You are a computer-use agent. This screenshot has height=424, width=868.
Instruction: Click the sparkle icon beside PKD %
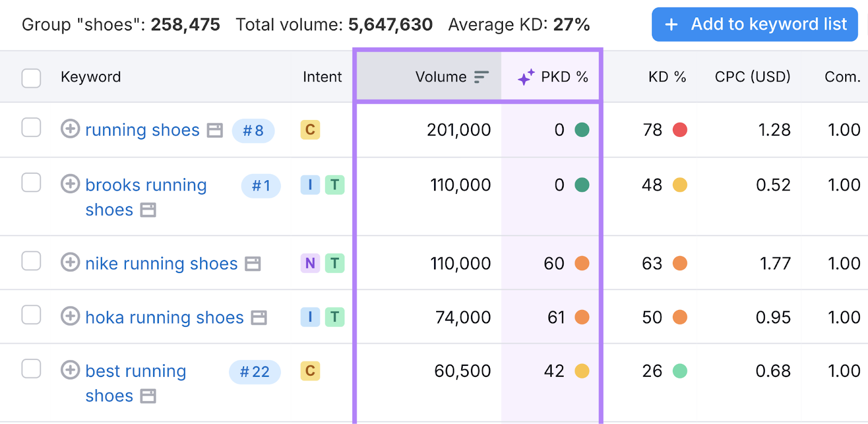click(526, 77)
